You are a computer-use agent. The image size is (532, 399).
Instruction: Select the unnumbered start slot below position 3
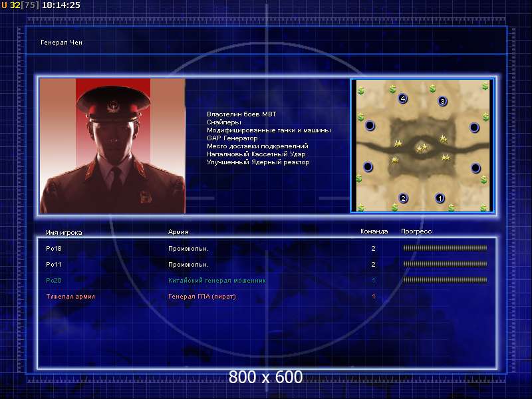tap(474, 128)
